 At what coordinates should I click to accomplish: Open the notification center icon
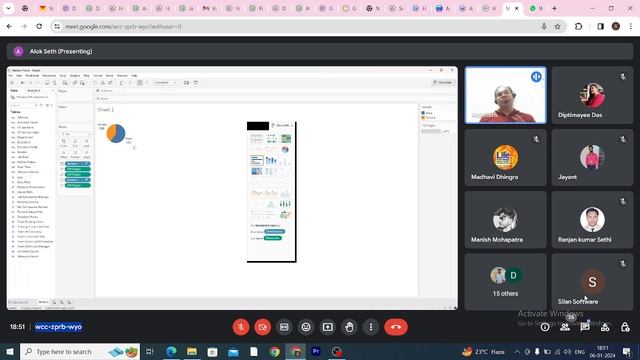point(627,351)
